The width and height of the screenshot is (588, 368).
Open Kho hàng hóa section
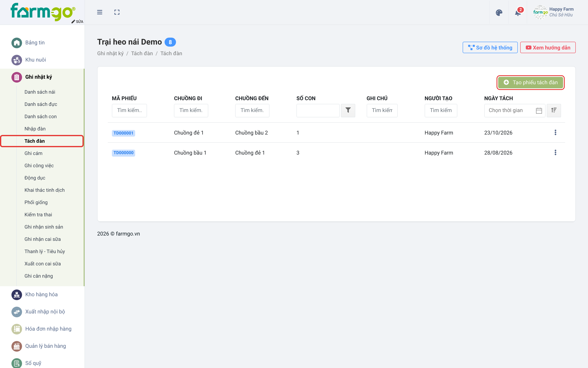[x=41, y=294]
